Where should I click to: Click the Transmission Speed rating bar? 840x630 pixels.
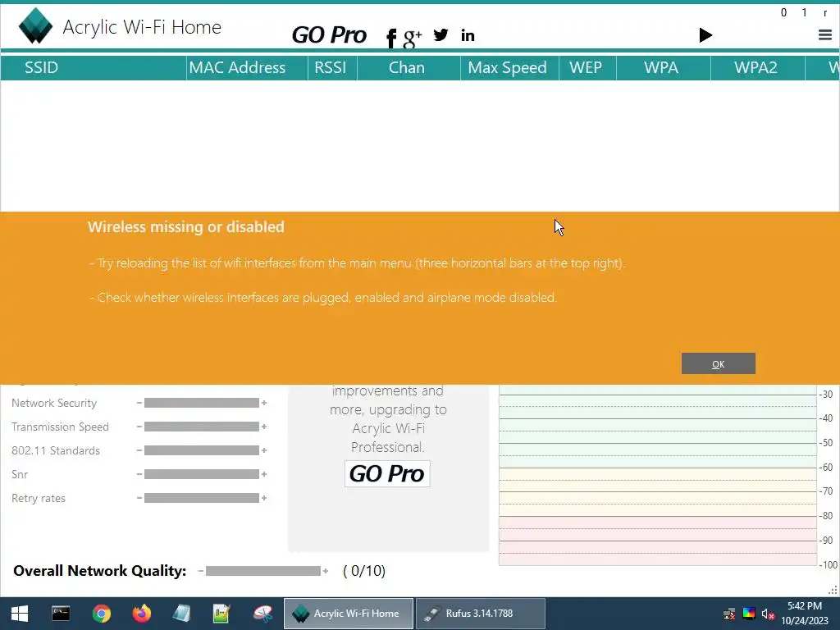pyautogui.click(x=202, y=427)
